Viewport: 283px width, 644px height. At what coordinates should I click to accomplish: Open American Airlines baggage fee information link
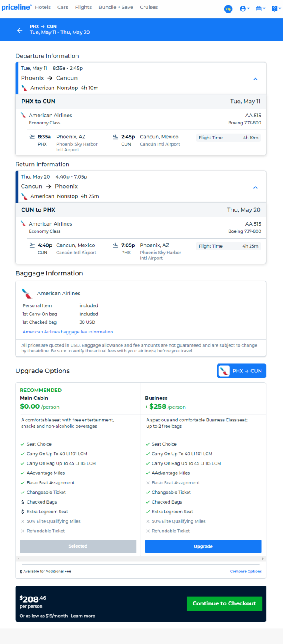coord(68,332)
